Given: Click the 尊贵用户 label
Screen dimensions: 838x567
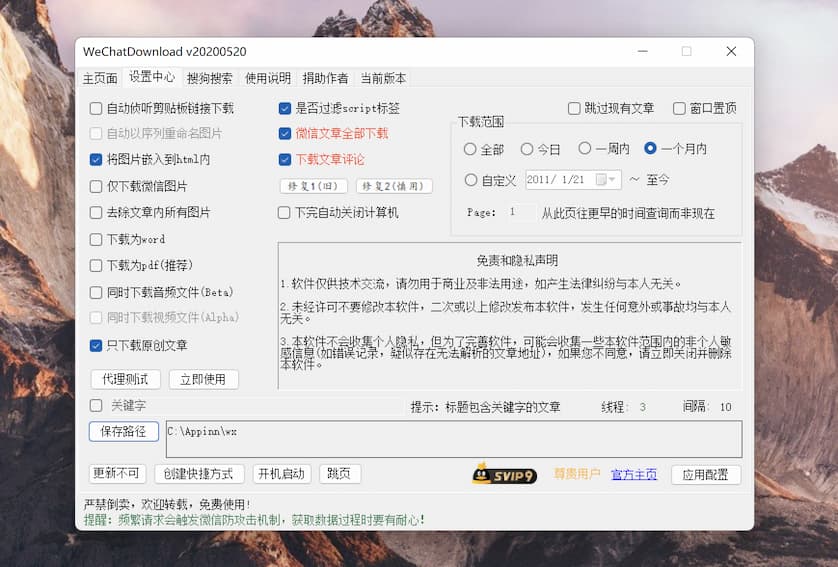Looking at the screenshot, I should (577, 474).
